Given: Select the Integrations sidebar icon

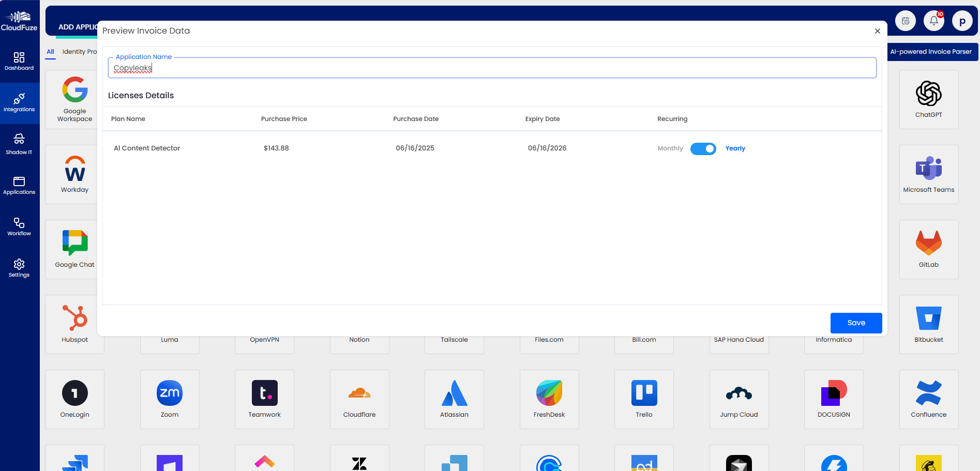Looking at the screenshot, I should tap(19, 102).
